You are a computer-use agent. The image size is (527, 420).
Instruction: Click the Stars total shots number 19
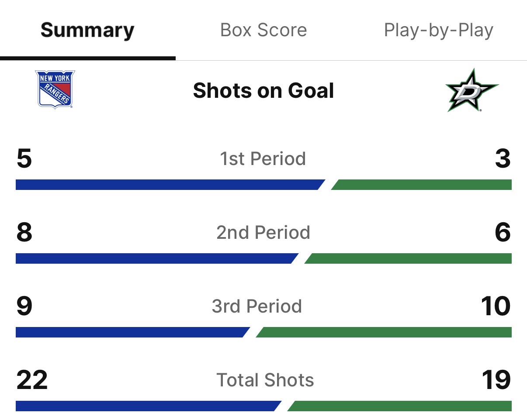pyautogui.click(x=496, y=380)
